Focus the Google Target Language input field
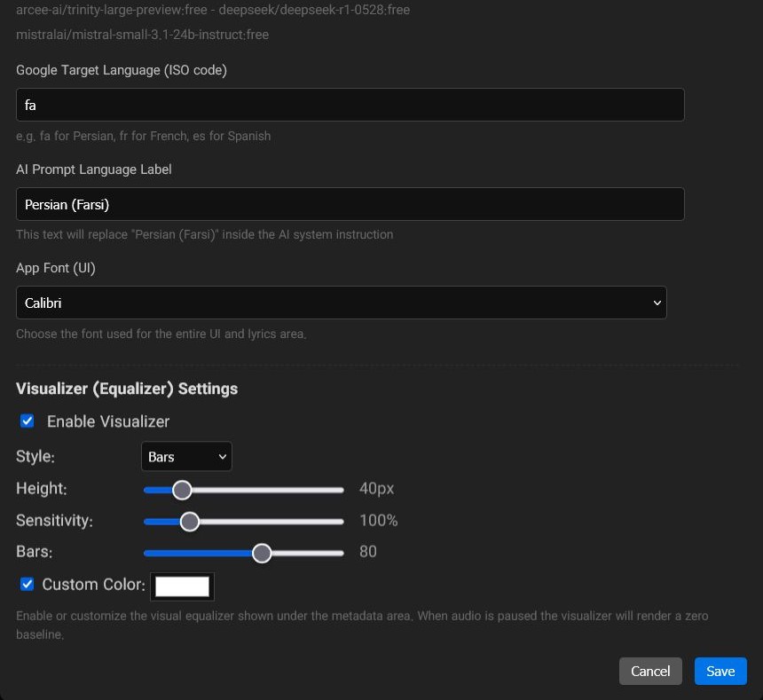The width and height of the screenshot is (763, 700). 350,105
